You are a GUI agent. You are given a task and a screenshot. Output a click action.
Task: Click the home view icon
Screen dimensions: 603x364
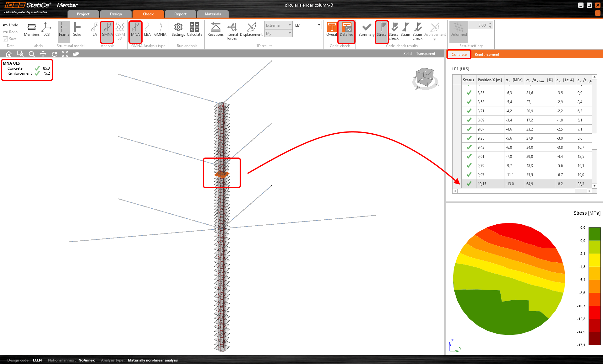coord(9,54)
